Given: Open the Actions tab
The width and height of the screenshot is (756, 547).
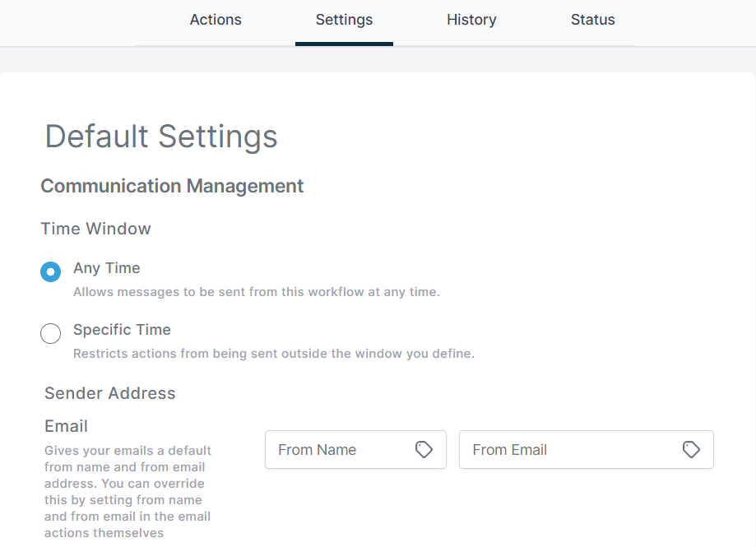Looking at the screenshot, I should tap(216, 20).
